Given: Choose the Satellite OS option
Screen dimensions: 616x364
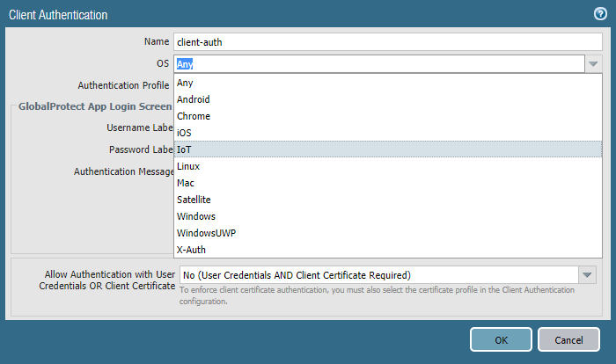Looking at the screenshot, I should [194, 200].
